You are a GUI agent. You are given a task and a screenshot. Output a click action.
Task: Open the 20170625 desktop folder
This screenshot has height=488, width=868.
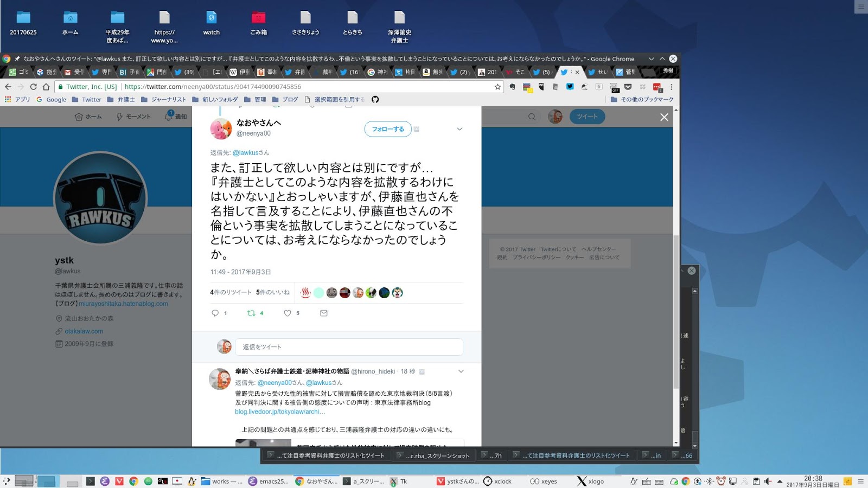(23, 23)
